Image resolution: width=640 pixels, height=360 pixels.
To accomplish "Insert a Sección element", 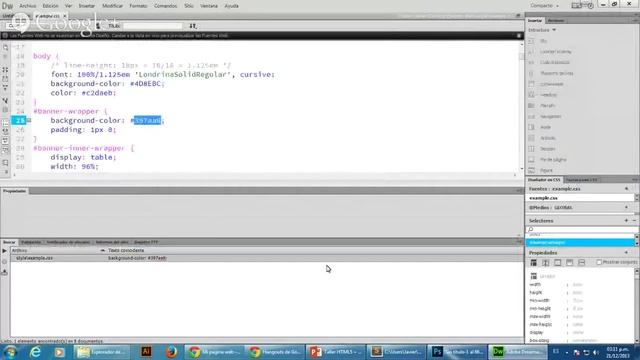I will coord(547,149).
